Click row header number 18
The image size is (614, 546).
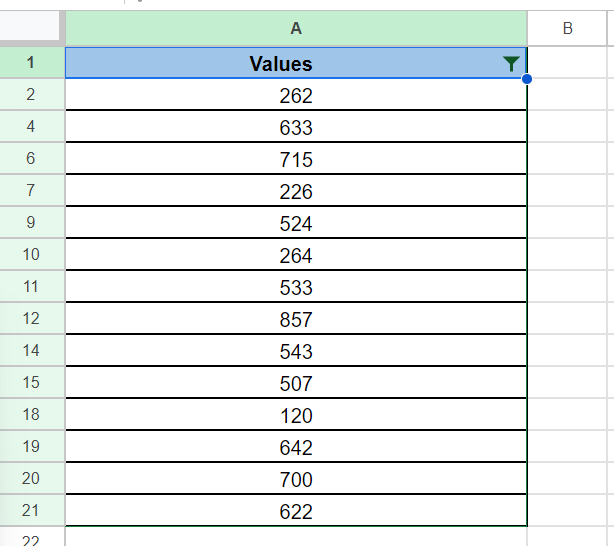point(31,416)
